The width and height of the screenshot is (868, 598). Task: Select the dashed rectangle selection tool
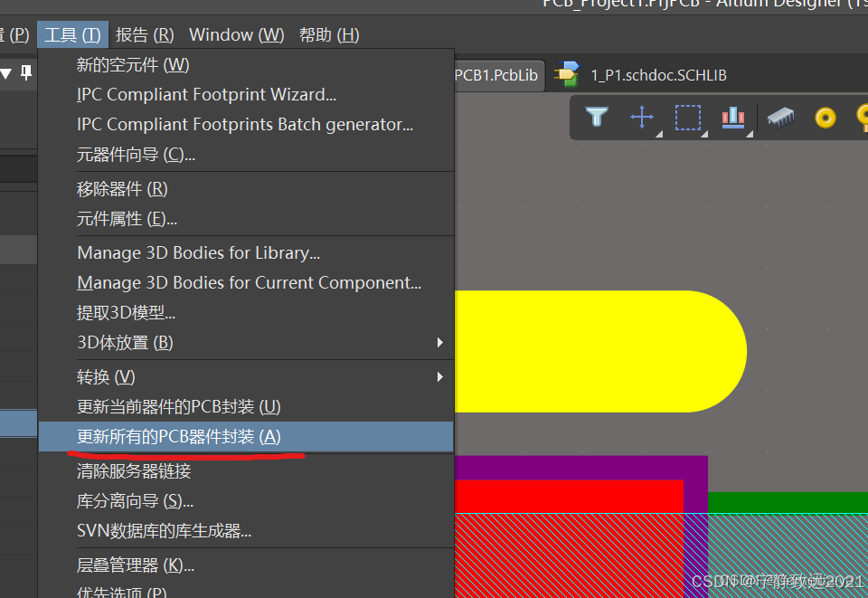(687, 118)
